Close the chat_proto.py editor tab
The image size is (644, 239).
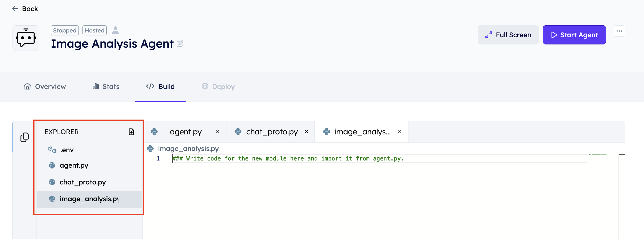tap(306, 131)
